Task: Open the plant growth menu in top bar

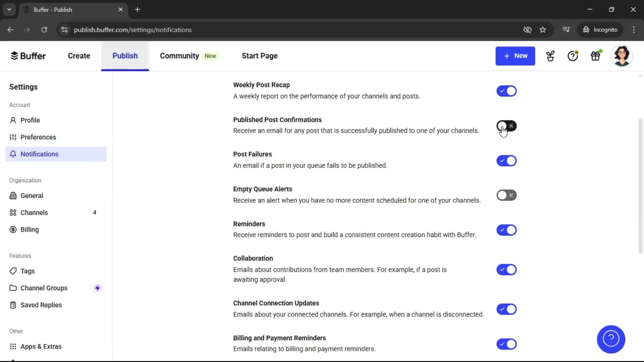Action: [550, 56]
